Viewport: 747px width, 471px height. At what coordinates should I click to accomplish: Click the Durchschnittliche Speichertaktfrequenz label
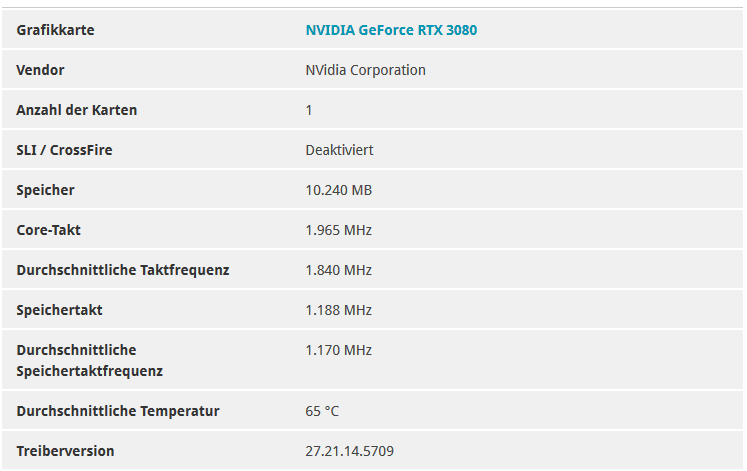tap(90, 361)
